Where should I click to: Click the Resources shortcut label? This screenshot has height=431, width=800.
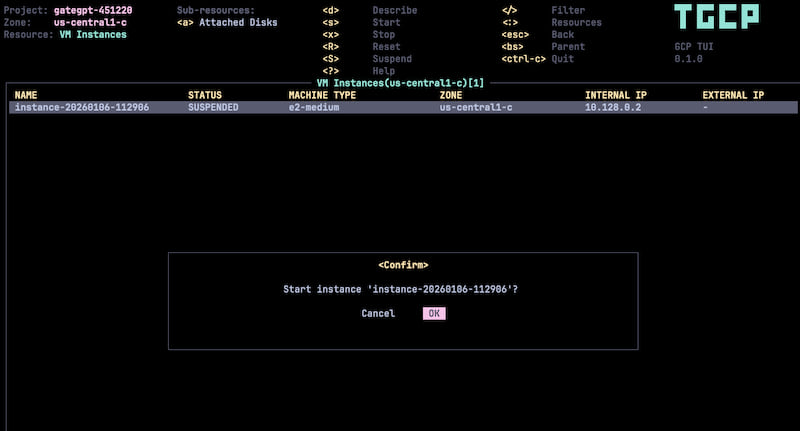click(x=577, y=22)
